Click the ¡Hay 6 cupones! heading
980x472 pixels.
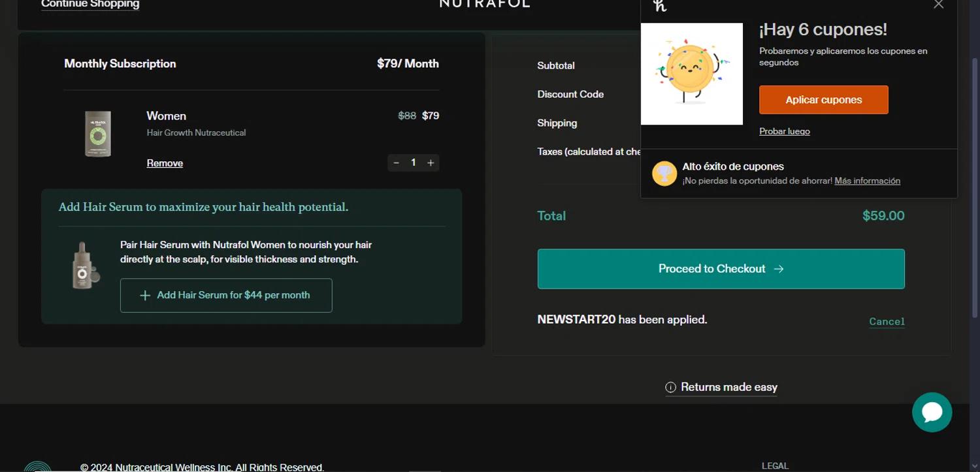tap(823, 29)
